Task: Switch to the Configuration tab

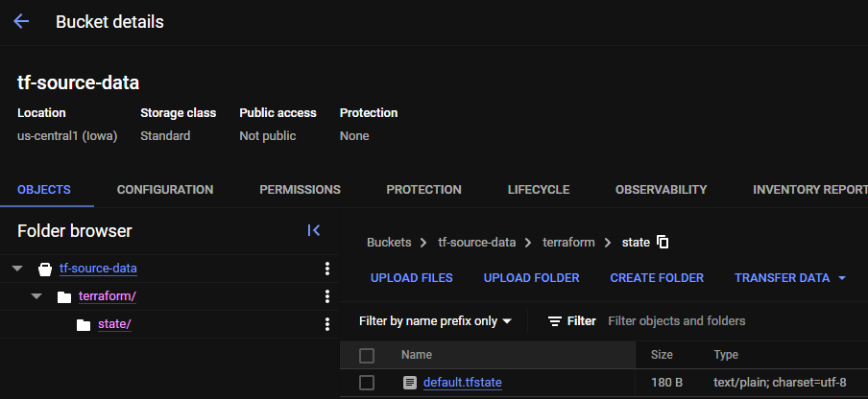Action: 165,190
